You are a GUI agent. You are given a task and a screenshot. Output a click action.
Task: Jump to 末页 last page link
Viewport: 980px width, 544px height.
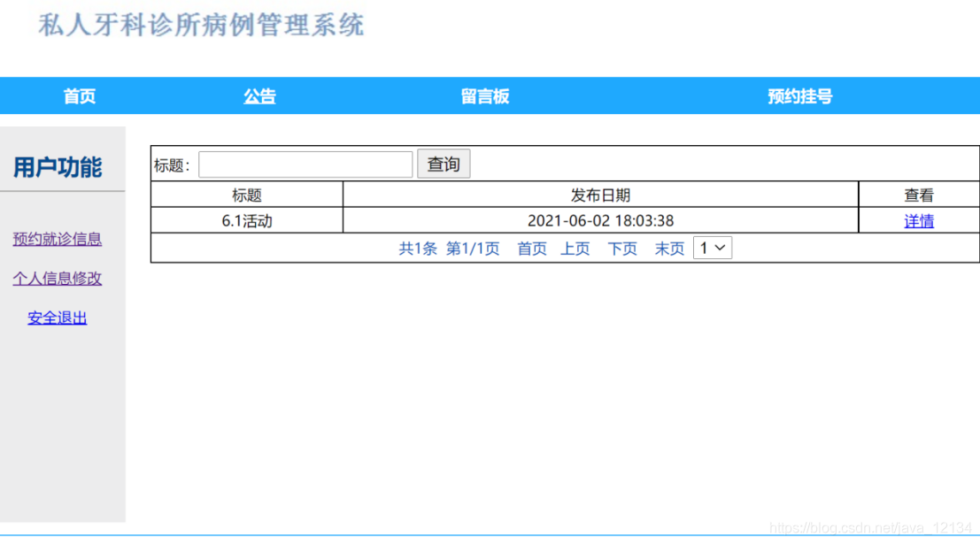click(669, 248)
